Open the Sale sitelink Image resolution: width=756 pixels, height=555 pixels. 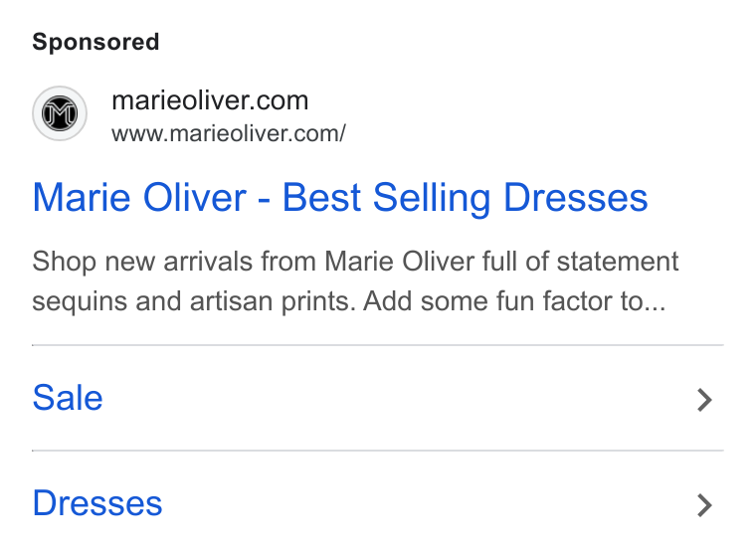(68, 398)
